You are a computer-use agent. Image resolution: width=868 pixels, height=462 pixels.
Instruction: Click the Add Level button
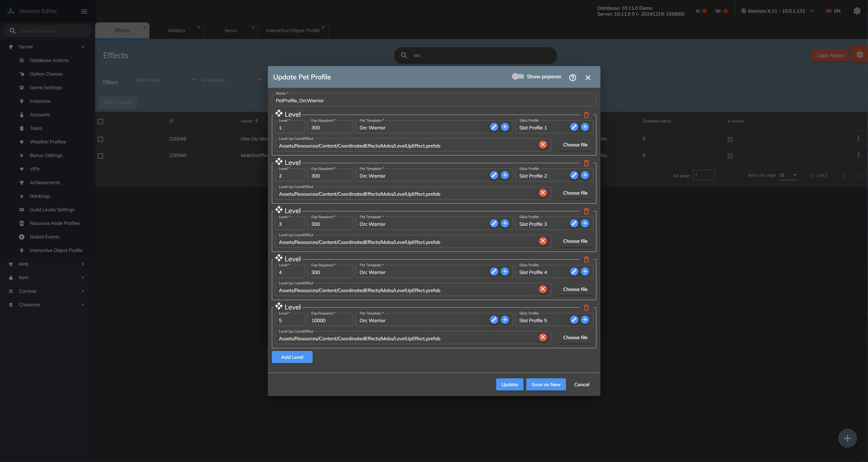click(x=292, y=357)
